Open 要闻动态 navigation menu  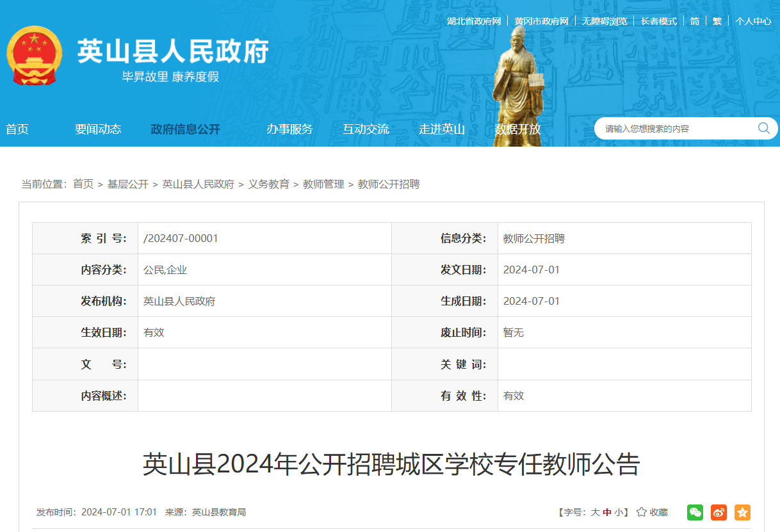[98, 129]
